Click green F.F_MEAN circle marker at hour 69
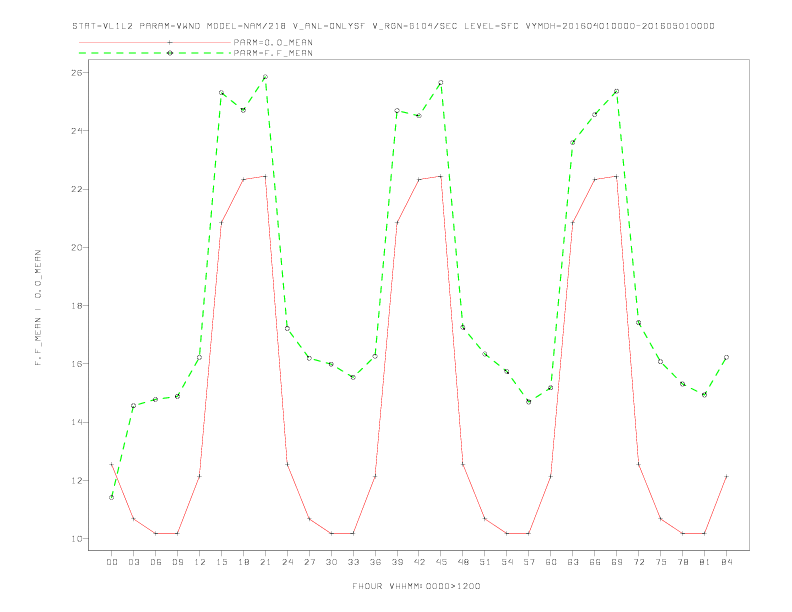Image resolution: width=792 pixels, height=612 pixels. [617, 92]
